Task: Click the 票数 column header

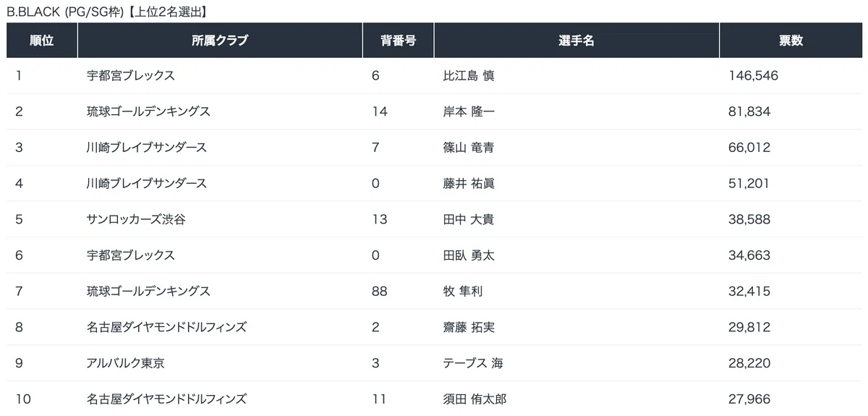Action: pyautogui.click(x=791, y=41)
